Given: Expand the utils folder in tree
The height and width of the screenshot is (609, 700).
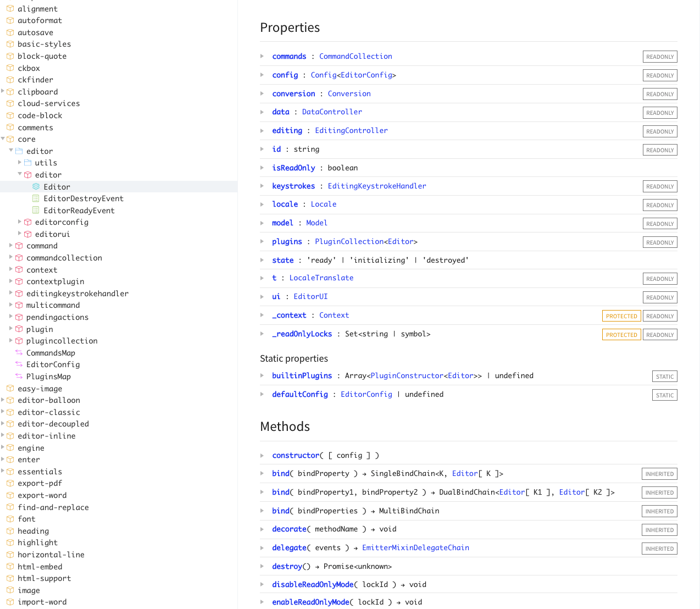Looking at the screenshot, I should 20,162.
